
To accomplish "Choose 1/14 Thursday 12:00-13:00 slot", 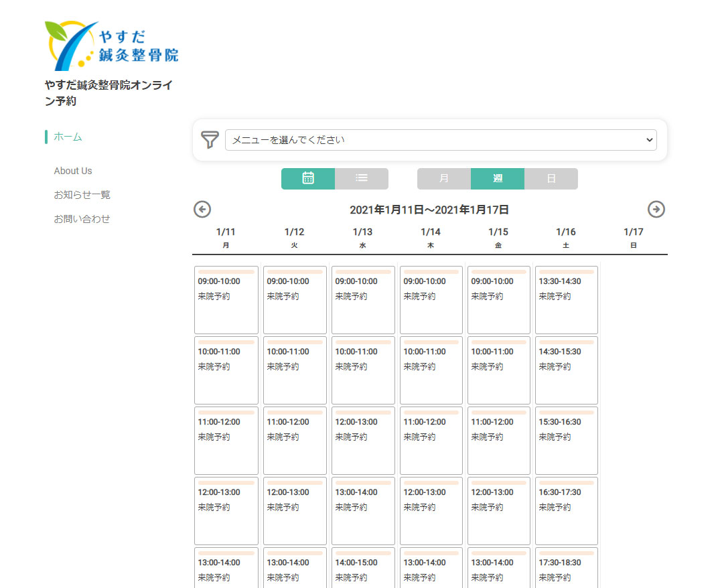I will 431,510.
